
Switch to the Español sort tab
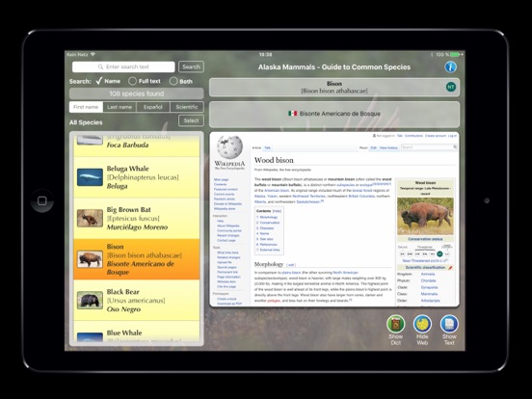pos(153,107)
